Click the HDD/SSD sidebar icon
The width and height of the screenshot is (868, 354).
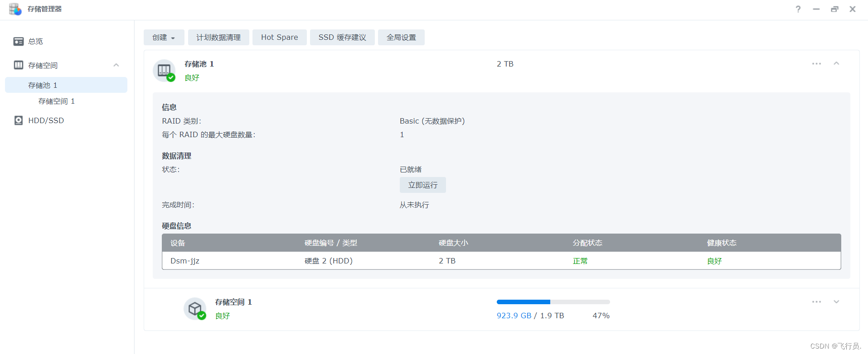coord(19,120)
